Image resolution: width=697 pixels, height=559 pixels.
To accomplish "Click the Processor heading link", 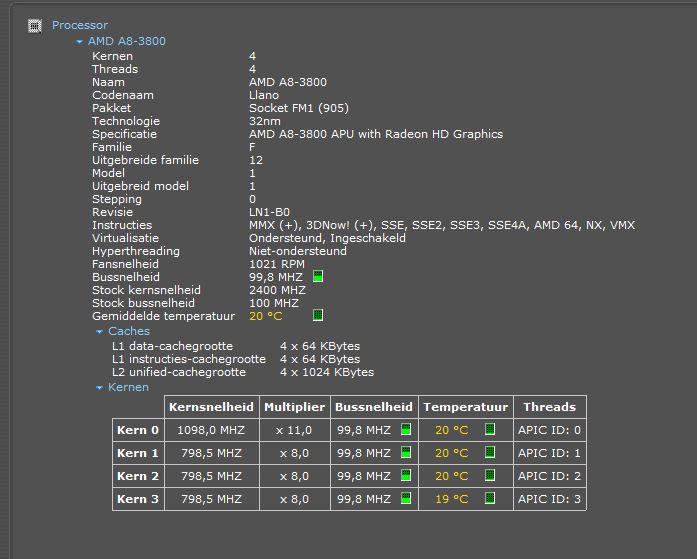I will pos(80,25).
